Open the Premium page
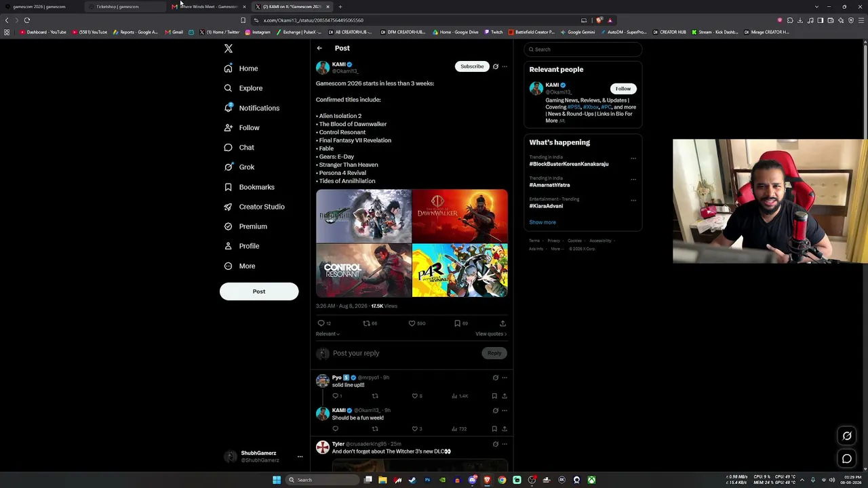The height and width of the screenshot is (488, 868). pos(245,226)
